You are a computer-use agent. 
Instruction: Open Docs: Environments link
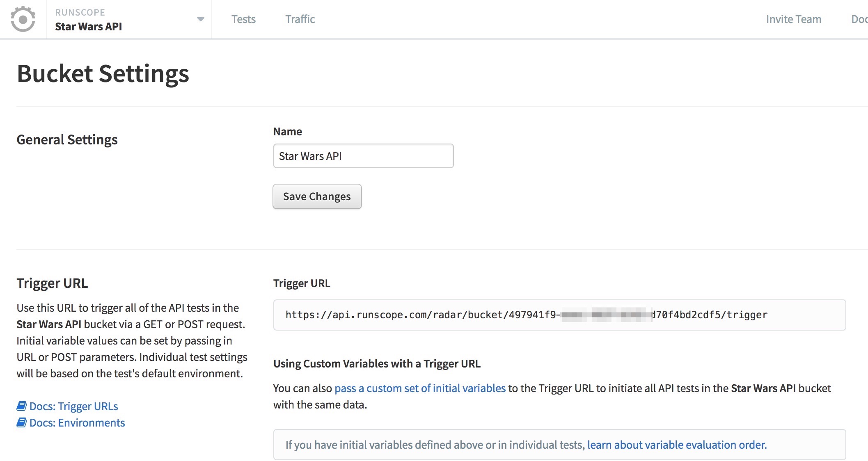[x=77, y=422]
